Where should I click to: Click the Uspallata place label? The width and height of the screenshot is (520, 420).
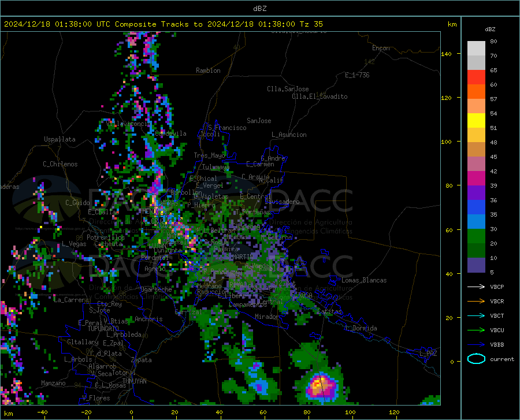[60, 139]
